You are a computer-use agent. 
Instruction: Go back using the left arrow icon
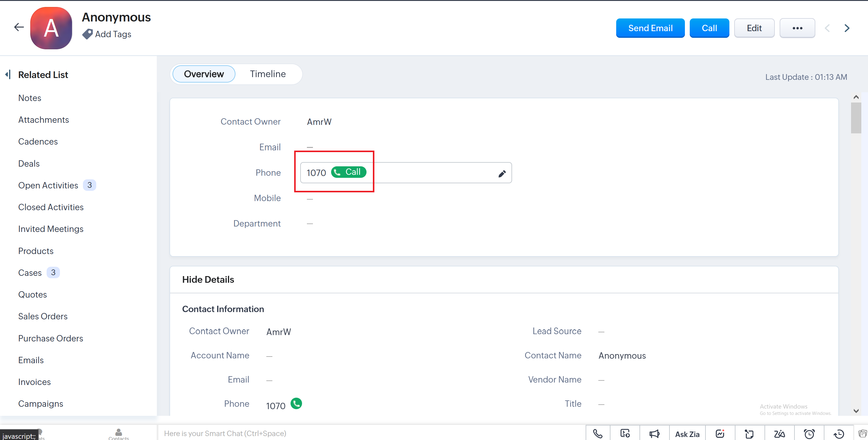19,27
